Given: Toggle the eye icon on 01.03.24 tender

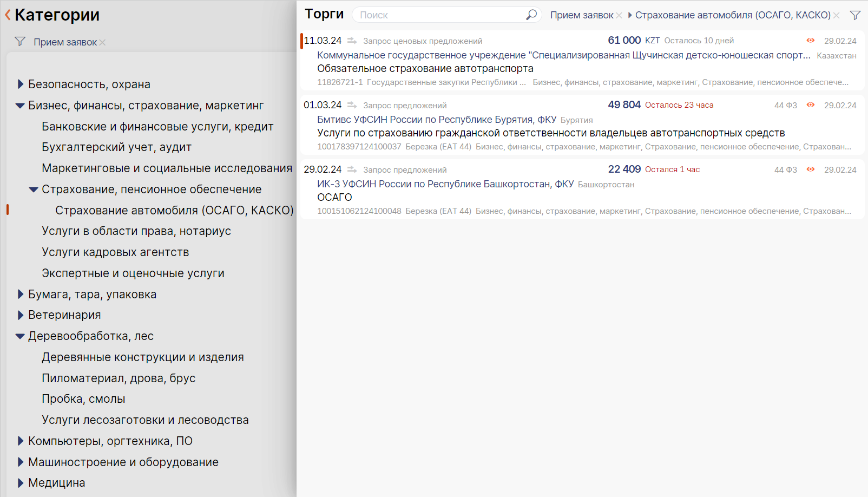Looking at the screenshot, I should tap(811, 105).
